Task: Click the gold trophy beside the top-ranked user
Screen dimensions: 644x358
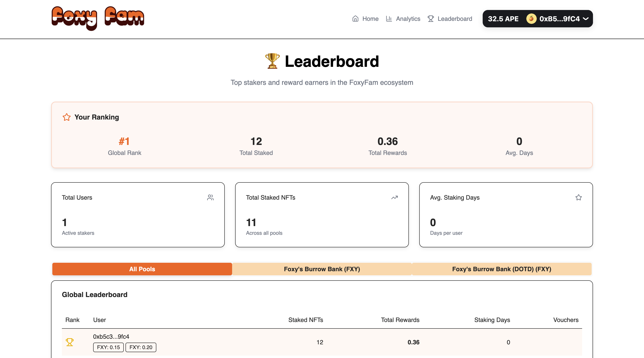Action: [x=70, y=342]
